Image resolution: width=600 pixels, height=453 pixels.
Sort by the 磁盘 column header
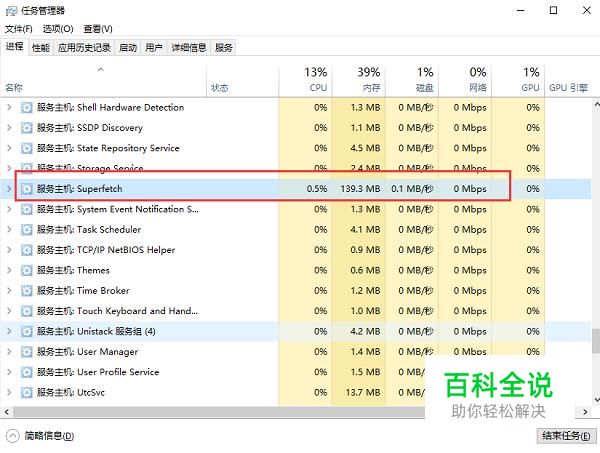(x=412, y=80)
